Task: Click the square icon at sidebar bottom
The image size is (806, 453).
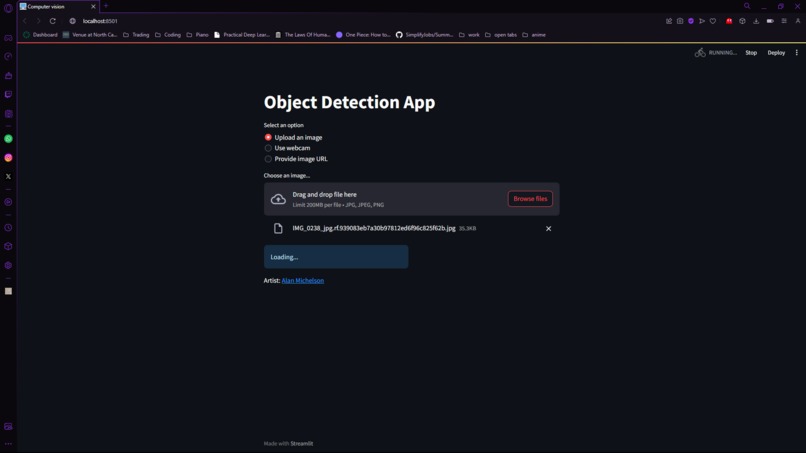Action: [8, 291]
